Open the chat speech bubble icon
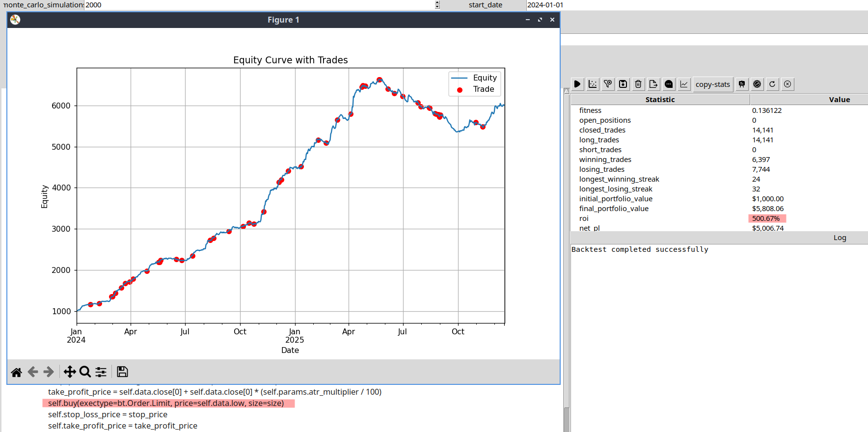Image resolution: width=868 pixels, height=432 pixels. 669,84
